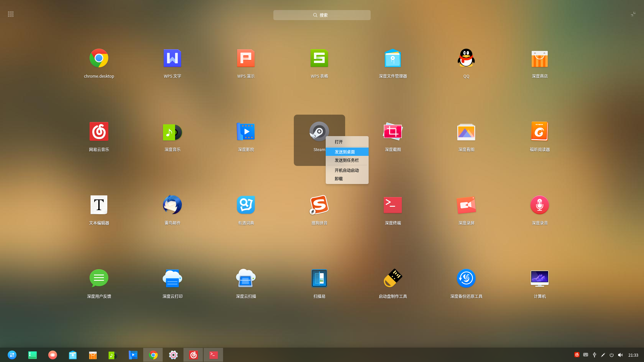Open the 有道词典 dictionary icon

tap(246, 205)
